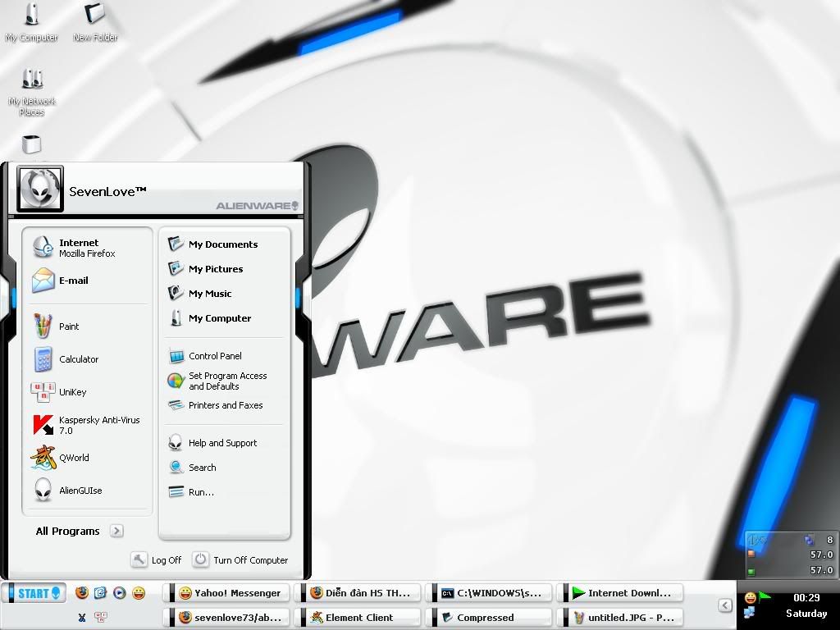The image size is (840, 630).
Task: Open Printers and Faxes
Action: [224, 405]
